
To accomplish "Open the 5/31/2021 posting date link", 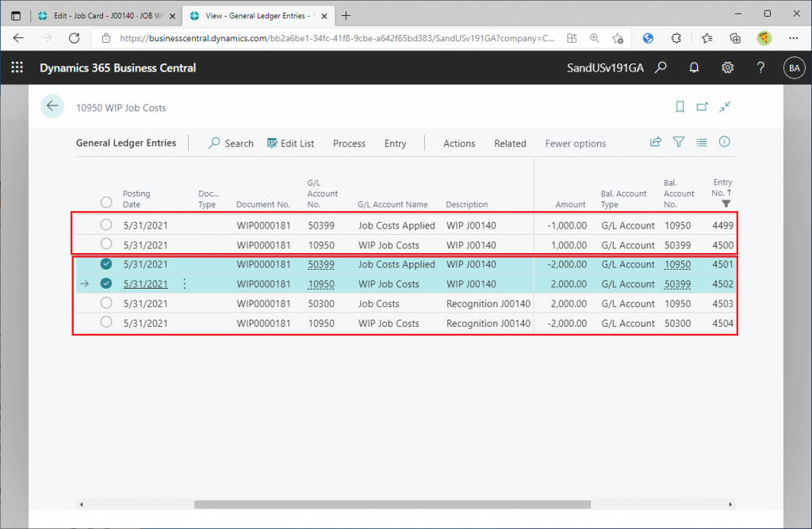I will pos(146,284).
